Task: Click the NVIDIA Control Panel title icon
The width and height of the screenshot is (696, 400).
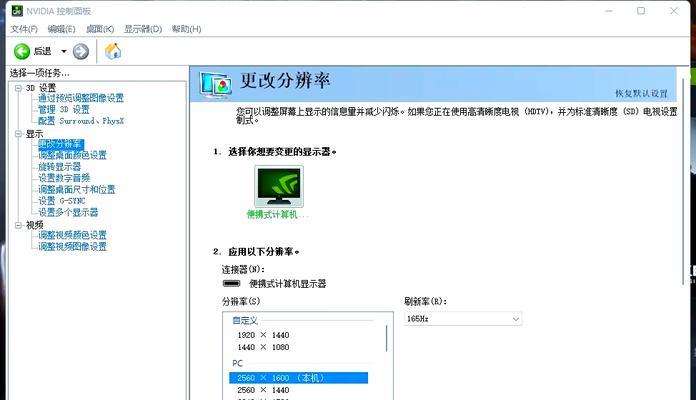Action: point(17,11)
